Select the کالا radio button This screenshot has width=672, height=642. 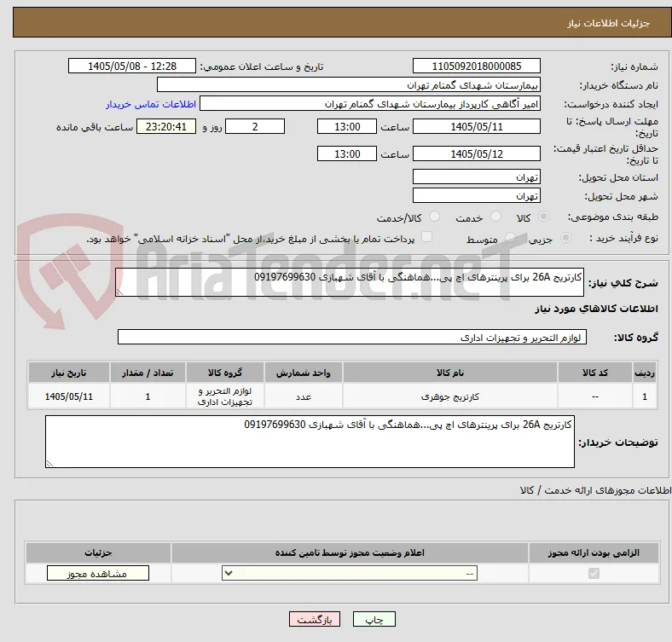point(543,217)
